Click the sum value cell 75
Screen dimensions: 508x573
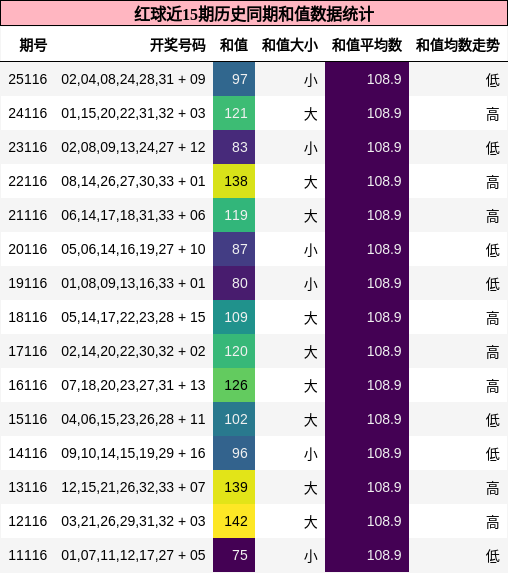(x=234, y=555)
